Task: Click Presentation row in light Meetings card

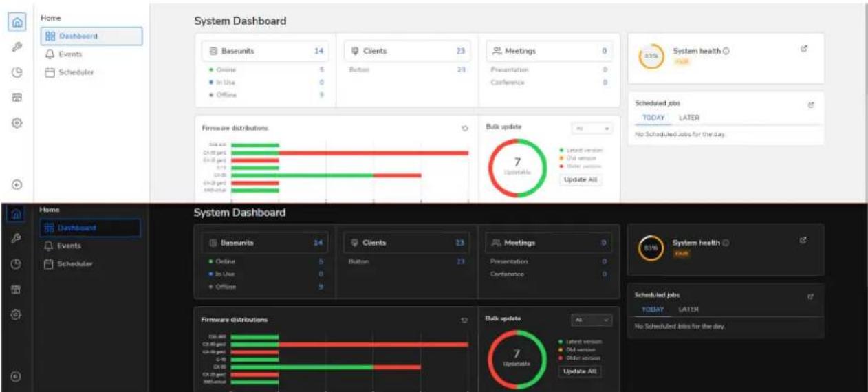Action: (x=550, y=69)
